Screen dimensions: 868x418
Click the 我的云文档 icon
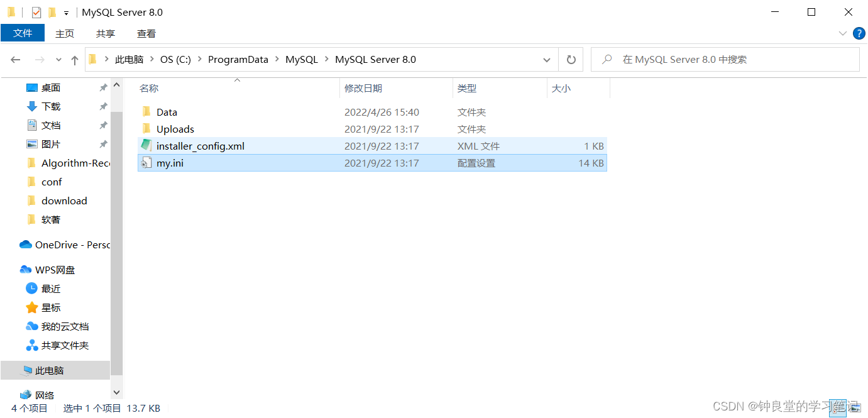32,326
